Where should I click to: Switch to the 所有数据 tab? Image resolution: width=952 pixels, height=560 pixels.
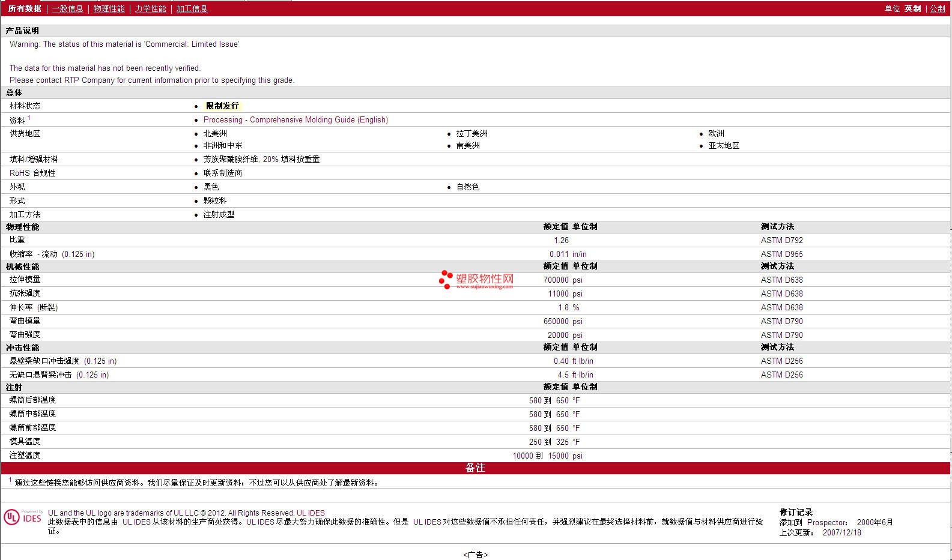pyautogui.click(x=25, y=8)
